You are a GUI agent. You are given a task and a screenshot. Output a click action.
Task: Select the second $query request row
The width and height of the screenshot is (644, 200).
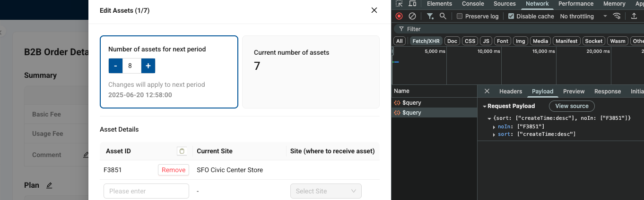point(435,113)
